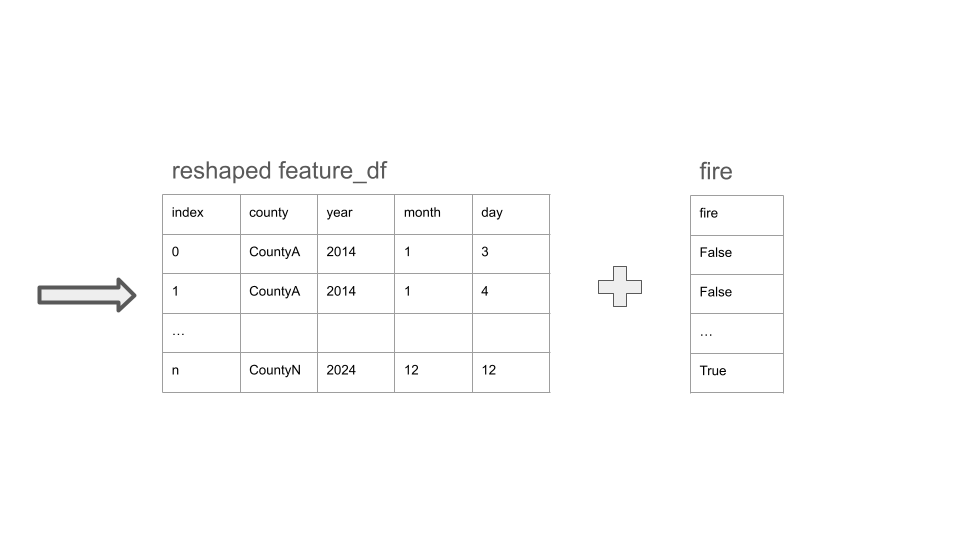
Task: Select the 'fire' heading text above table
Action: (x=716, y=172)
